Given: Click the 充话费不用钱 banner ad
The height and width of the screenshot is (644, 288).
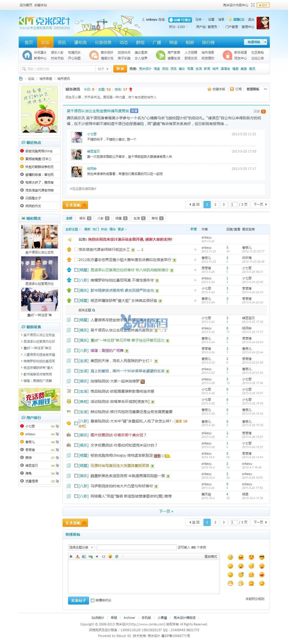Looking at the screenshot, I should point(40,399).
